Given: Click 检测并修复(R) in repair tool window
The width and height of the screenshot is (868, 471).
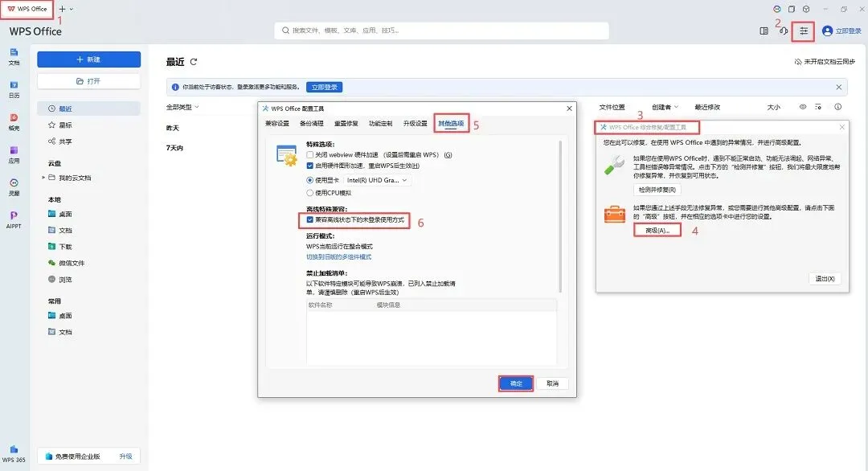Looking at the screenshot, I should 657,190.
